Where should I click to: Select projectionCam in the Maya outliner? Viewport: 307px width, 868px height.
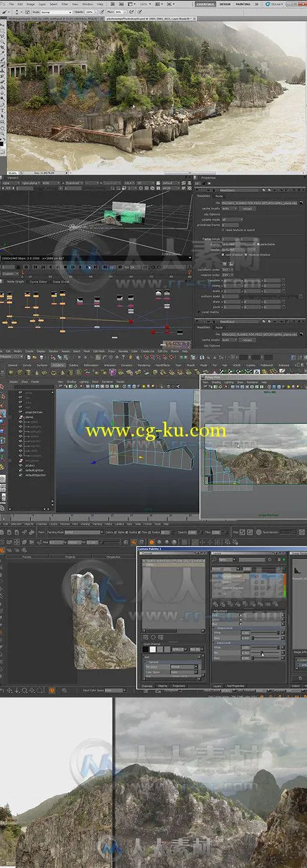(33, 412)
